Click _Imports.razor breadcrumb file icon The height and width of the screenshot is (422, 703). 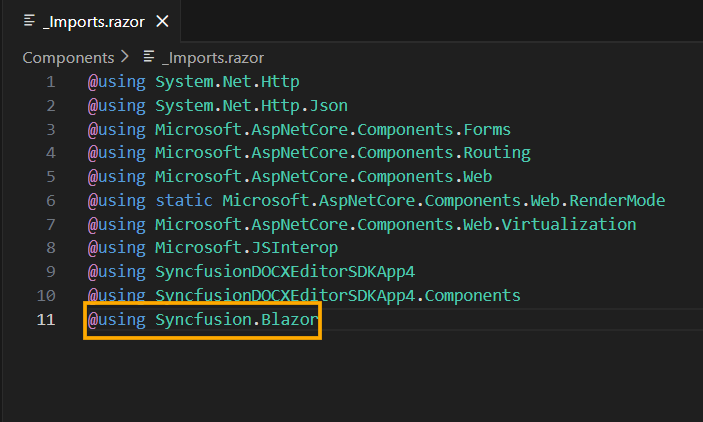click(x=149, y=57)
